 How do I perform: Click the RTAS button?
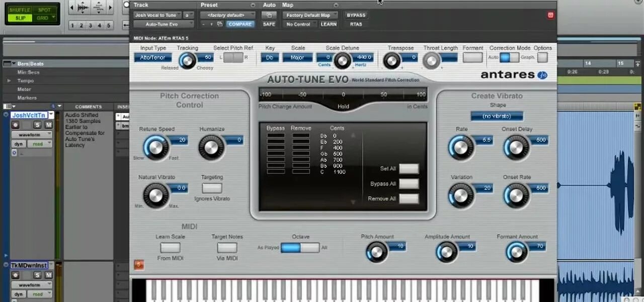coord(356,24)
